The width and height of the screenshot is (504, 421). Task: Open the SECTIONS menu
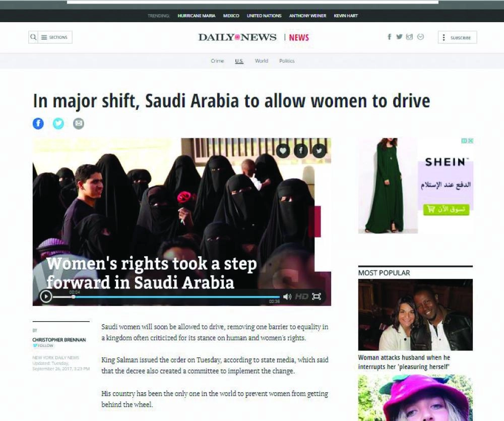(x=54, y=37)
